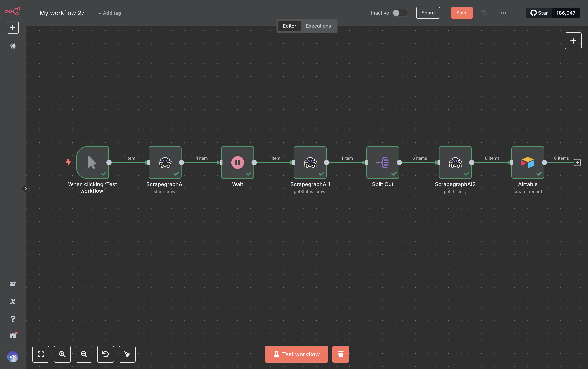Open the 186,047 star count link

point(566,13)
